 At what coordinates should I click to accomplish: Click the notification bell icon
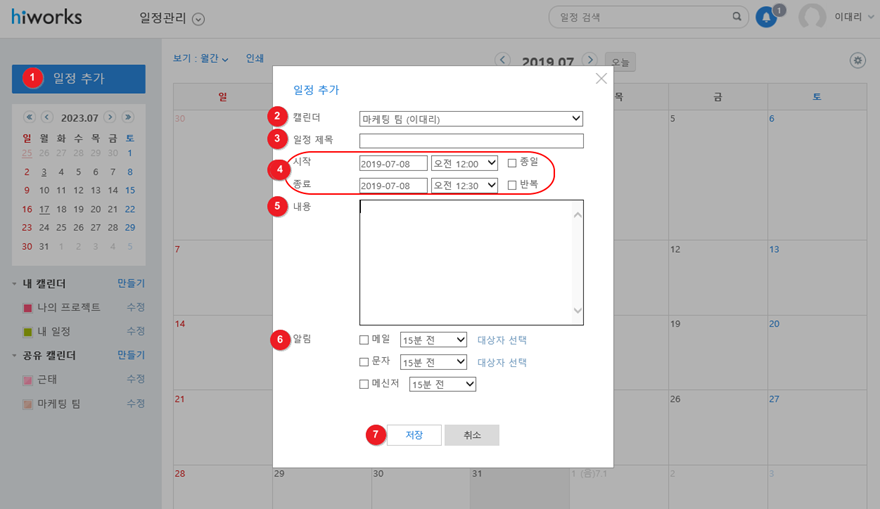[x=766, y=17]
